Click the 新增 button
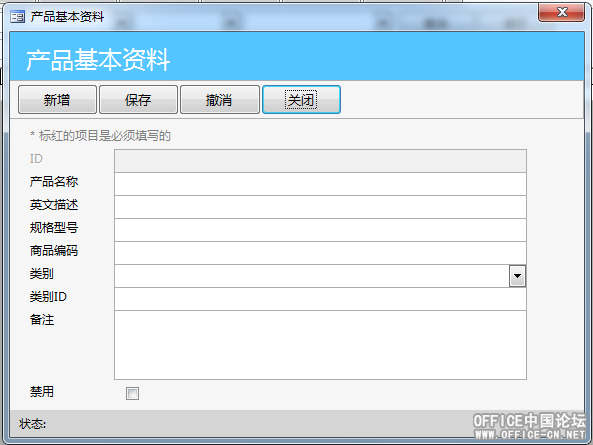593x445 pixels. tap(57, 100)
